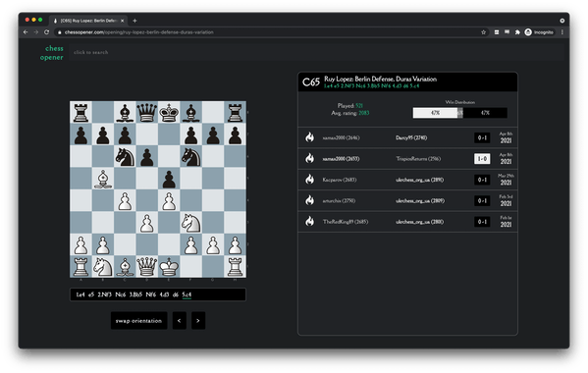This screenshot has width=588, height=373.
Task: Click the Avg. rating value
Action: pos(364,113)
